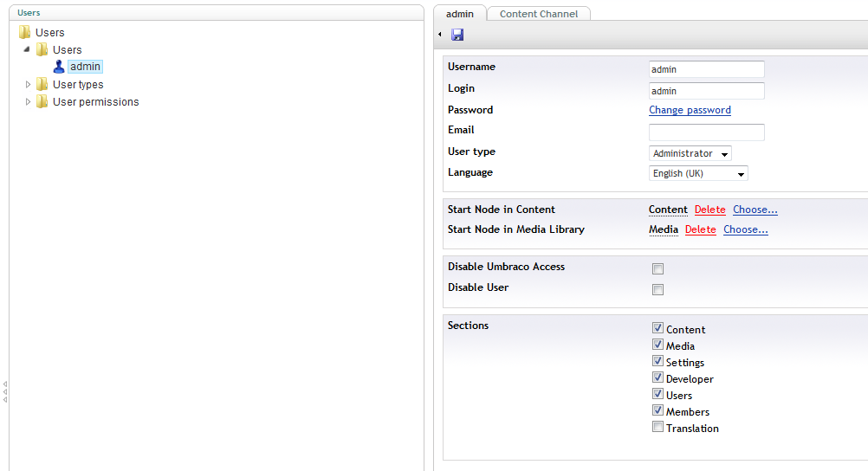Delete the Start Node in Content
868x471 pixels.
coord(709,210)
